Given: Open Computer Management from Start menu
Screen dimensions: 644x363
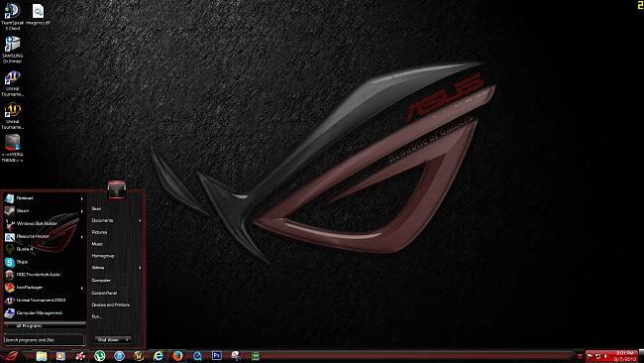Looking at the screenshot, I should [x=44, y=313].
